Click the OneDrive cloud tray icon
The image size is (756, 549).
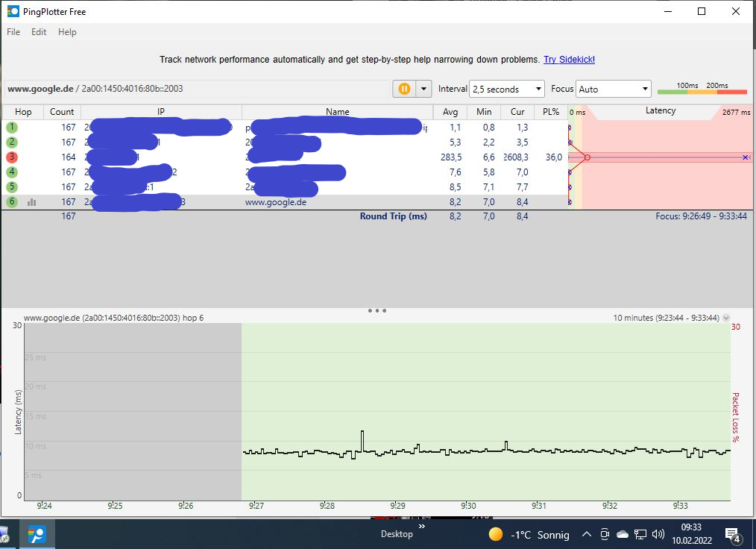point(623,534)
